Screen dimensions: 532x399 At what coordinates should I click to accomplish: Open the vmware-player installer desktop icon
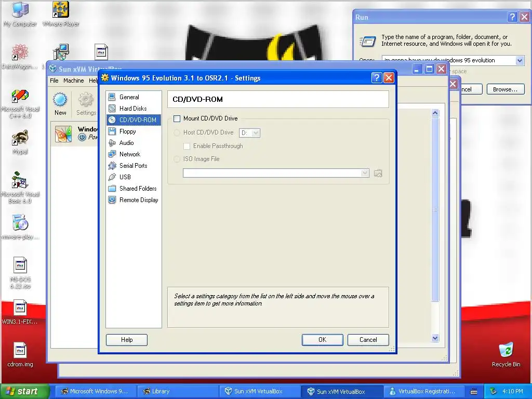[x=20, y=227]
